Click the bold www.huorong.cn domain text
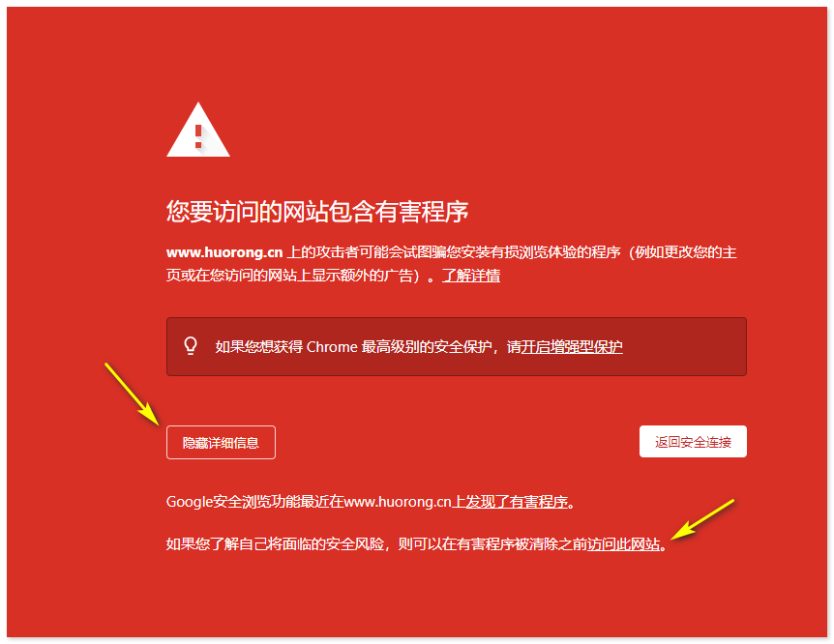 point(224,252)
